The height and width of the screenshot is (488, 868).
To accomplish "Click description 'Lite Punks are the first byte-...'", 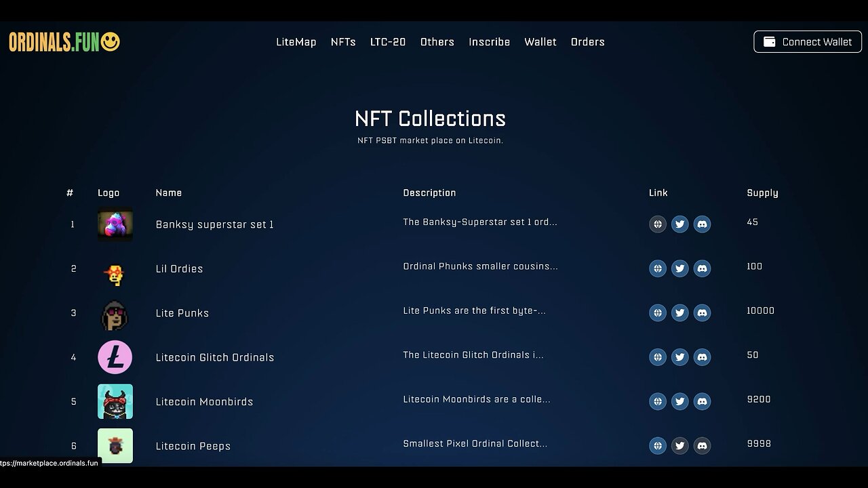I will [475, 310].
